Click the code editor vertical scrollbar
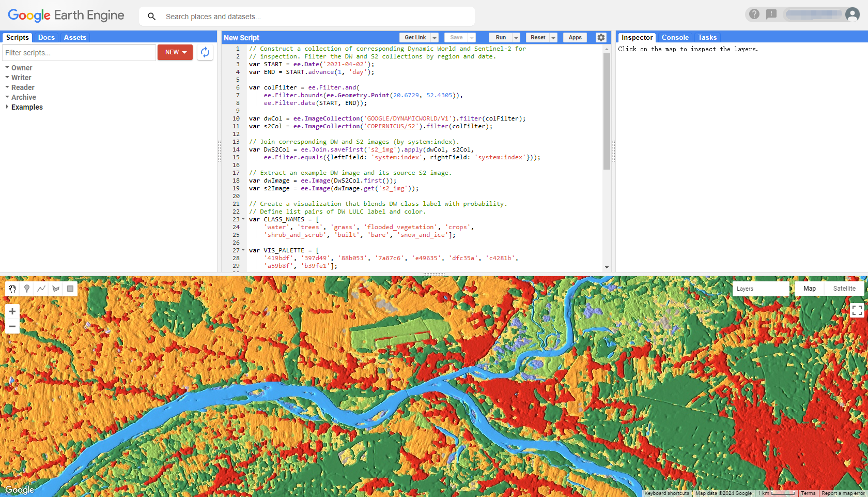 point(607,111)
